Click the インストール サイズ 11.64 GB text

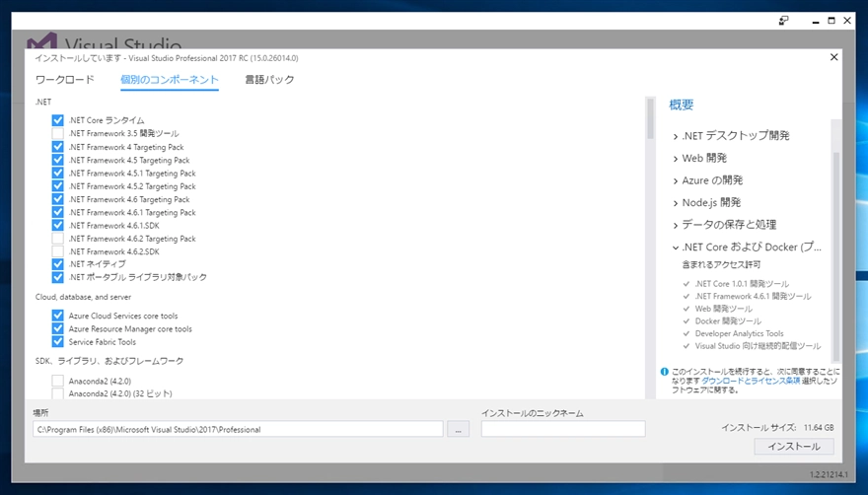[x=777, y=427]
